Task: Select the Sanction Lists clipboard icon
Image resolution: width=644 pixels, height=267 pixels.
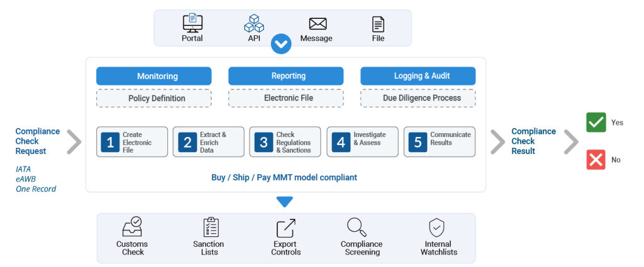Action: pyautogui.click(x=211, y=227)
